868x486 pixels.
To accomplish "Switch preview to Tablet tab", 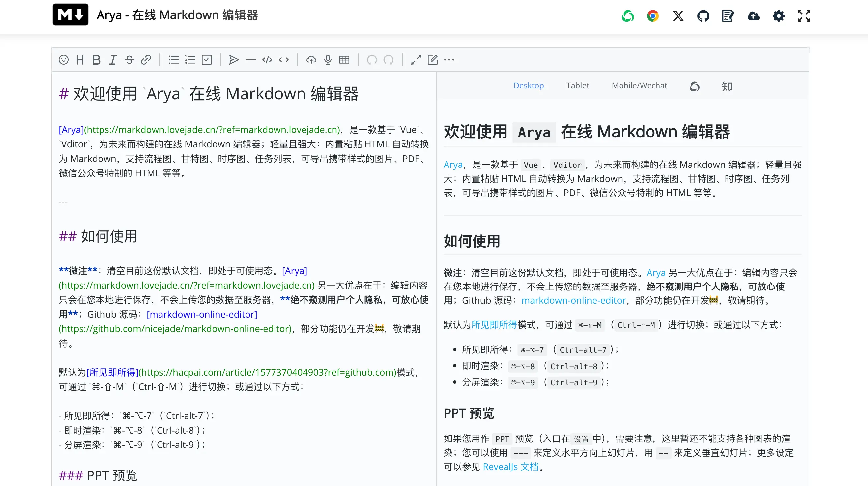I will point(578,86).
